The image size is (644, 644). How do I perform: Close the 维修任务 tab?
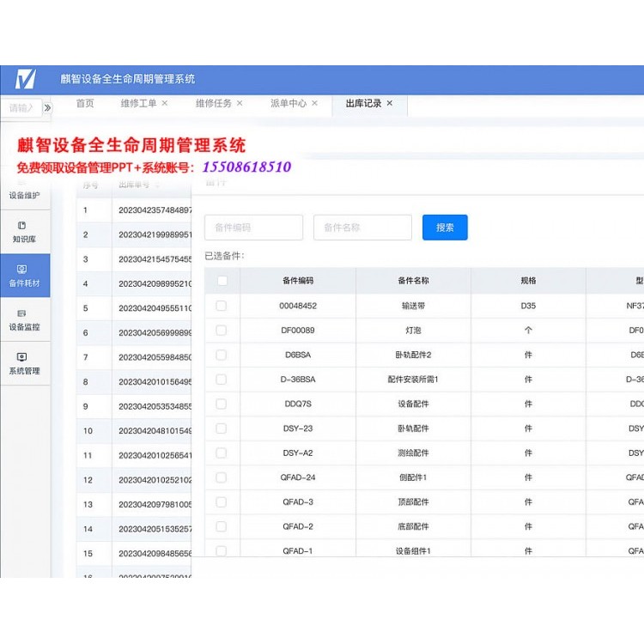coord(240,103)
